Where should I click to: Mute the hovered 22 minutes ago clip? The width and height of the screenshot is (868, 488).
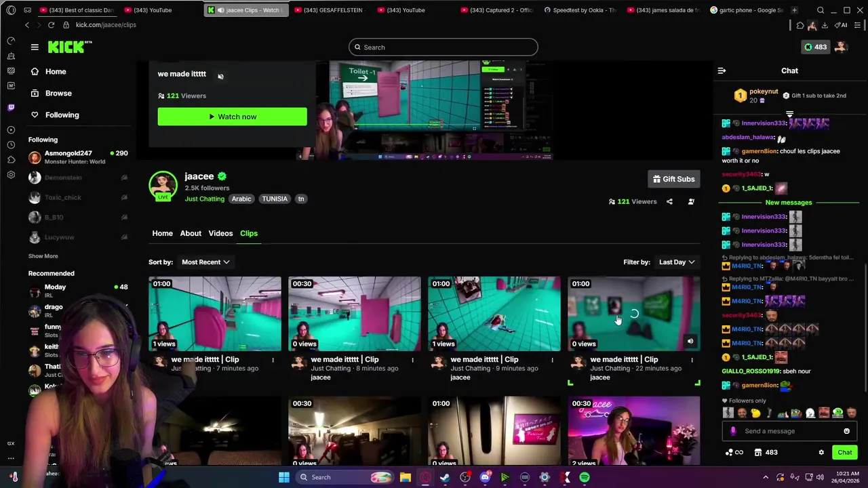[x=690, y=342]
